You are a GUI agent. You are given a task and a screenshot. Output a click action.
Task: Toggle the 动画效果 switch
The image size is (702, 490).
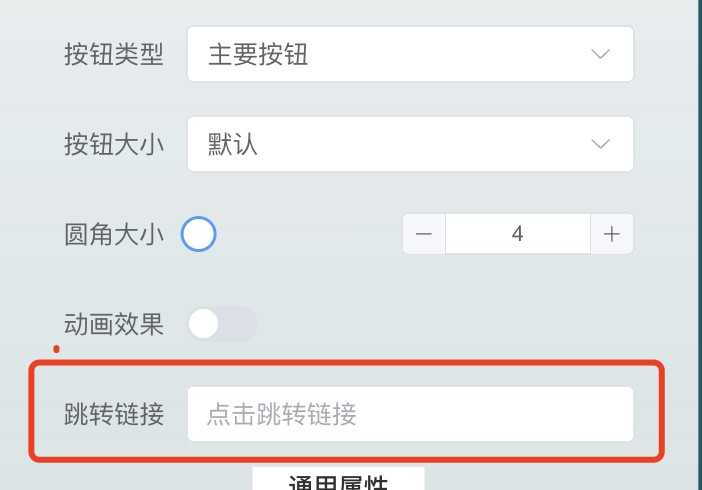(x=222, y=324)
